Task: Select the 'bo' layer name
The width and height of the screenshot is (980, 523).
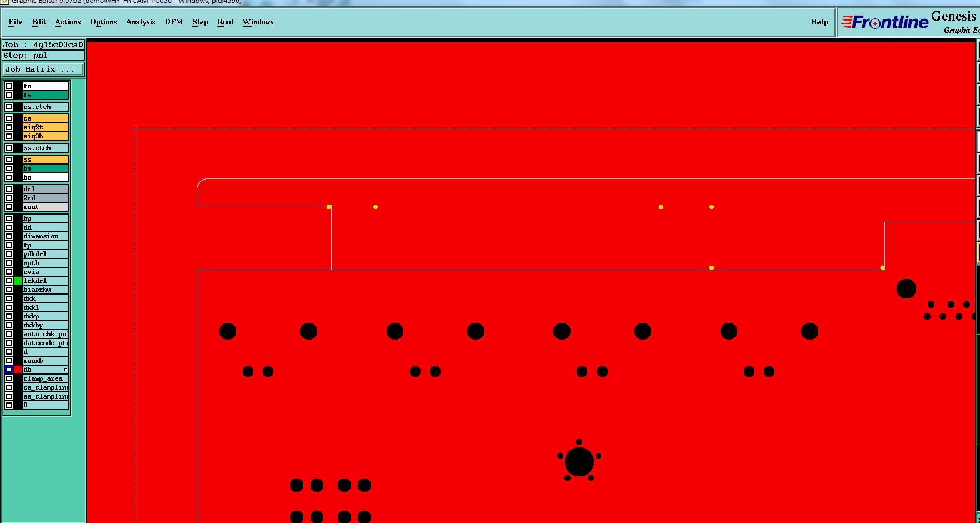Action: 45,177
